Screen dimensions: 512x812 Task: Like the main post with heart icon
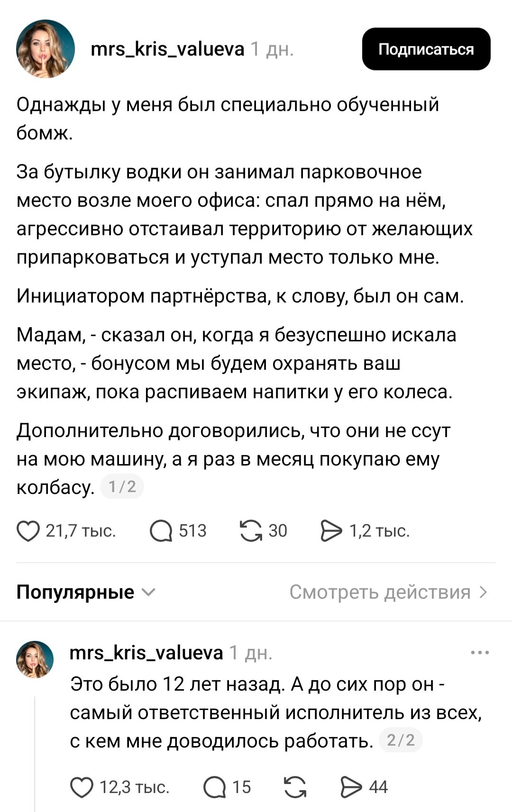(28, 531)
